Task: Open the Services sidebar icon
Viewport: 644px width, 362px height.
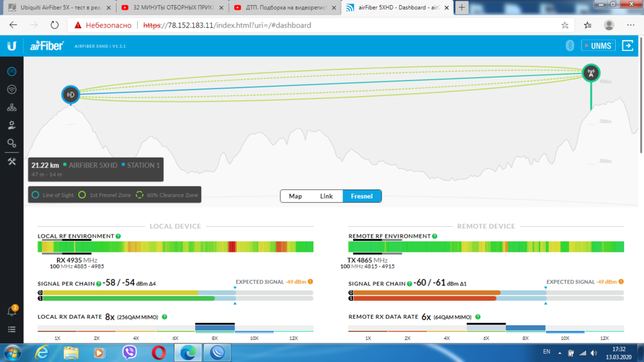Action: [x=12, y=126]
